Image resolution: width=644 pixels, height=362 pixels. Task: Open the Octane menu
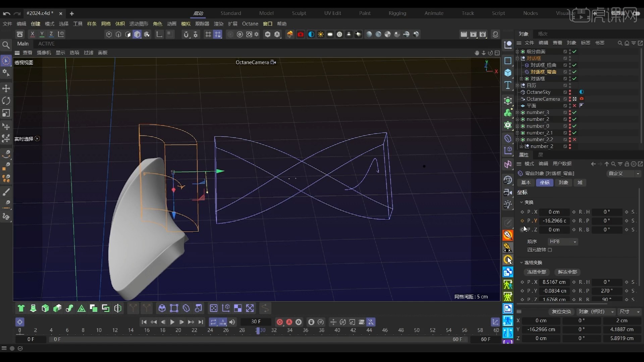click(x=250, y=24)
